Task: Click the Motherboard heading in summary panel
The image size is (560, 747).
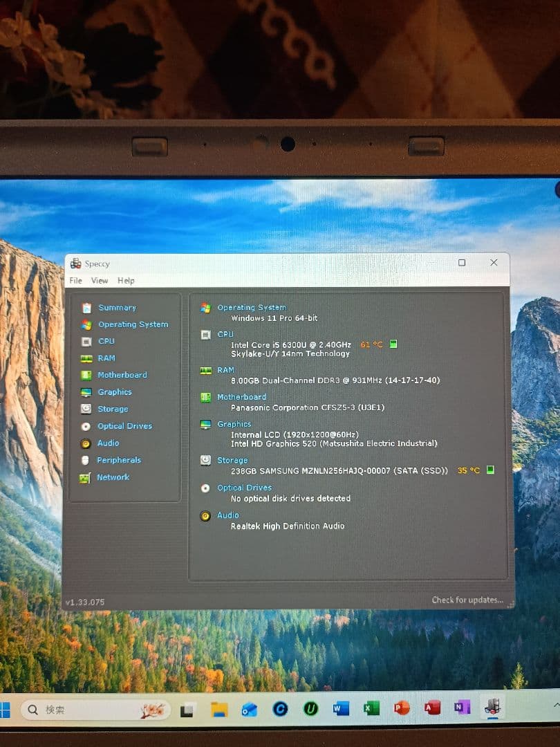Action: [241, 397]
